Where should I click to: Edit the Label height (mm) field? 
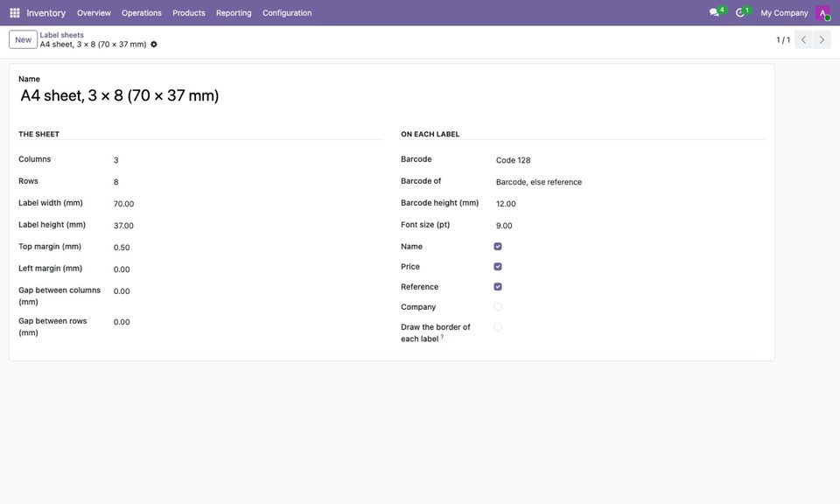(248, 226)
